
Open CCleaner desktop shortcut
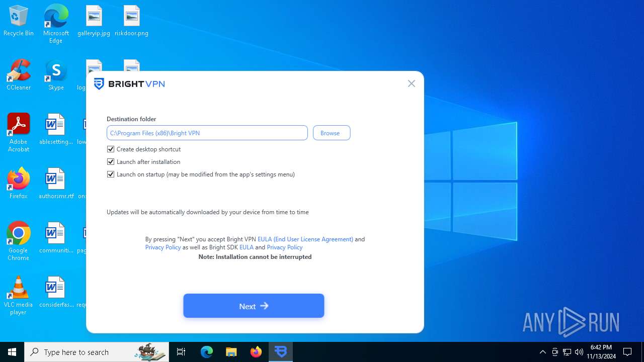click(x=19, y=75)
